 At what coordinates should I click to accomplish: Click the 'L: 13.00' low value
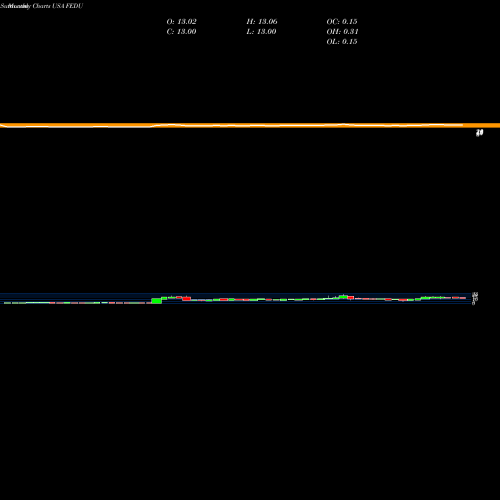[261, 32]
